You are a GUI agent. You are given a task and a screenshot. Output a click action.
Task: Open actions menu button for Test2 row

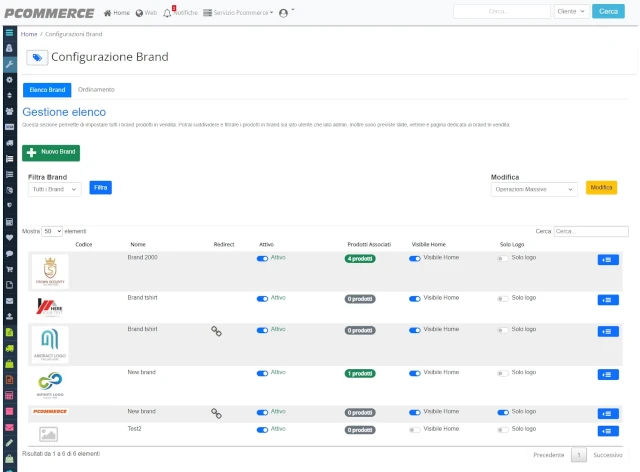point(608,431)
